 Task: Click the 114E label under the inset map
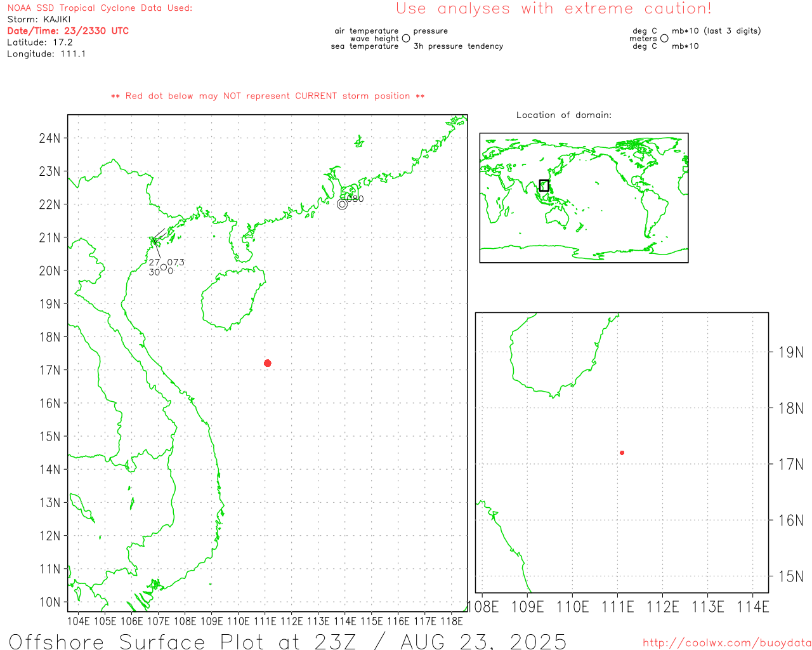click(753, 607)
